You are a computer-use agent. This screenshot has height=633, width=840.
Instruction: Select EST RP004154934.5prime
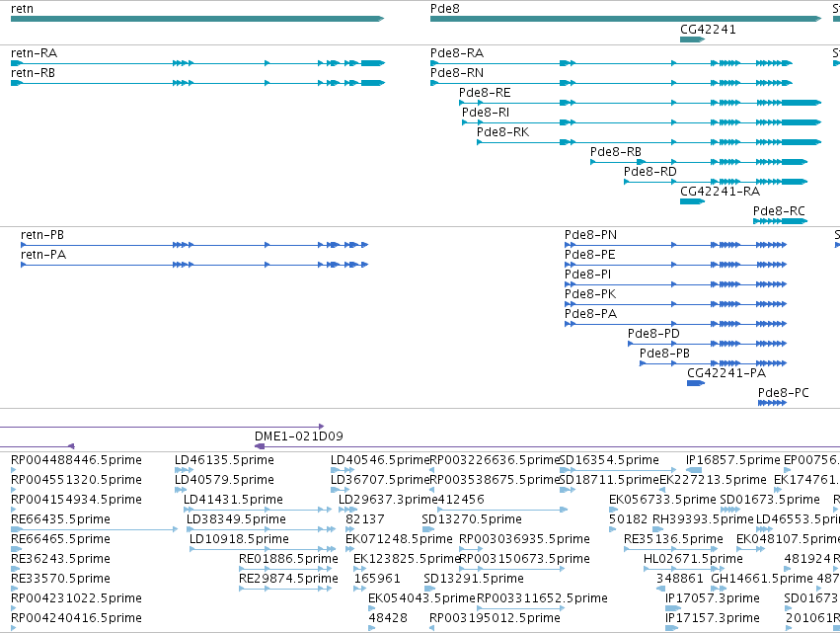[77, 500]
